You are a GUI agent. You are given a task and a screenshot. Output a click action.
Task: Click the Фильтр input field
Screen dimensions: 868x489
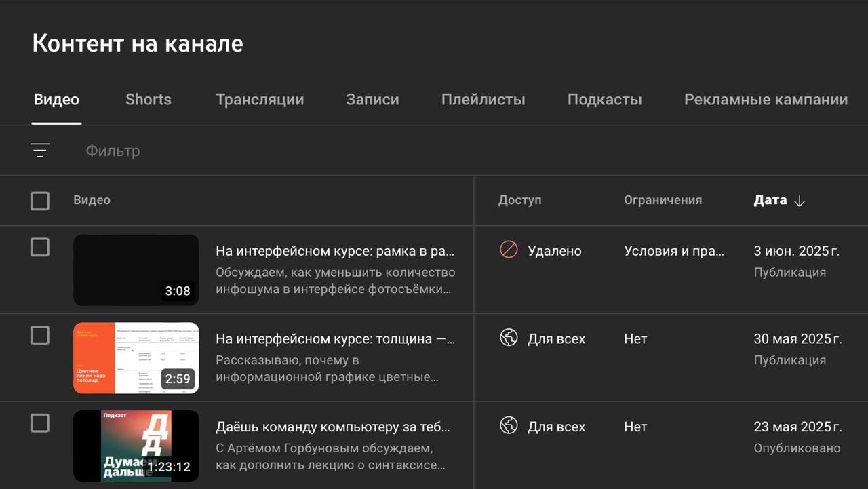pos(113,151)
